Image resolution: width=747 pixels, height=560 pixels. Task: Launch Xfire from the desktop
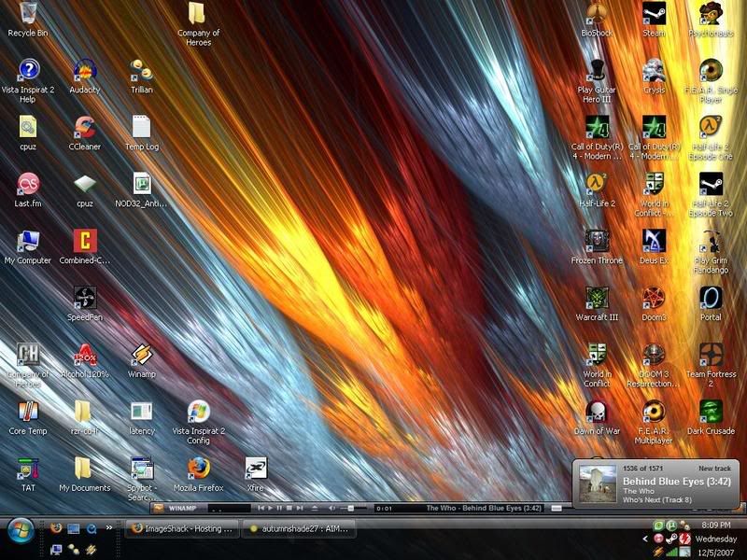click(x=256, y=474)
